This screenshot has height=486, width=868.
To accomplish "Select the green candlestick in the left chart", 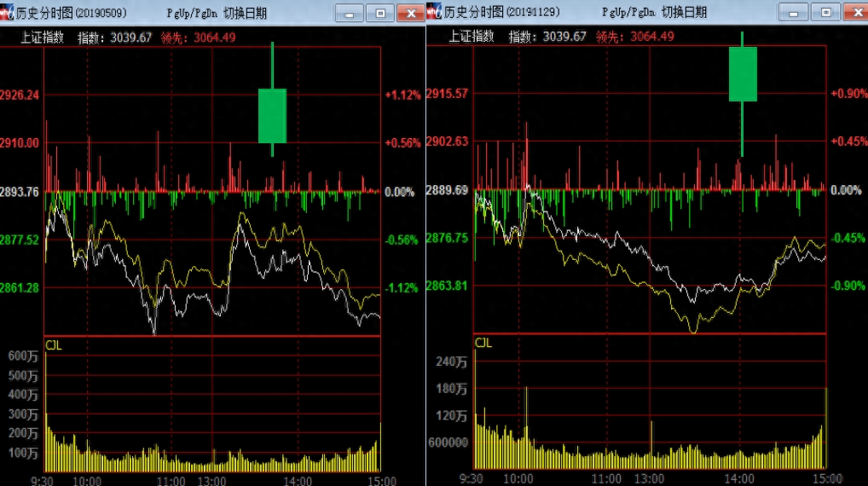I will click(x=272, y=115).
